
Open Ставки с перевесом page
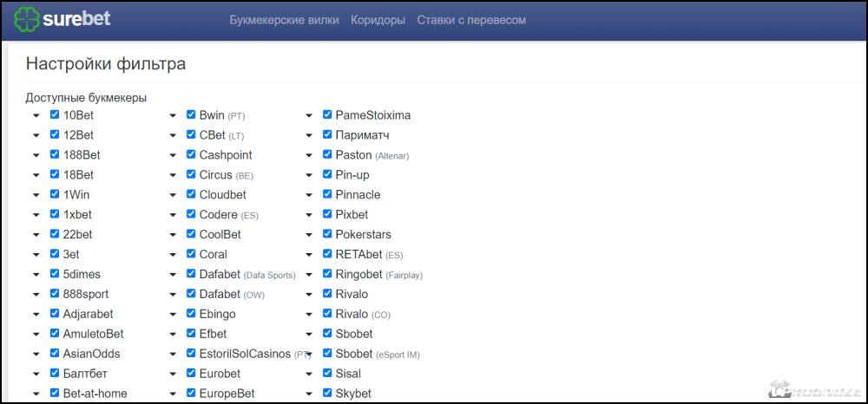(x=471, y=21)
